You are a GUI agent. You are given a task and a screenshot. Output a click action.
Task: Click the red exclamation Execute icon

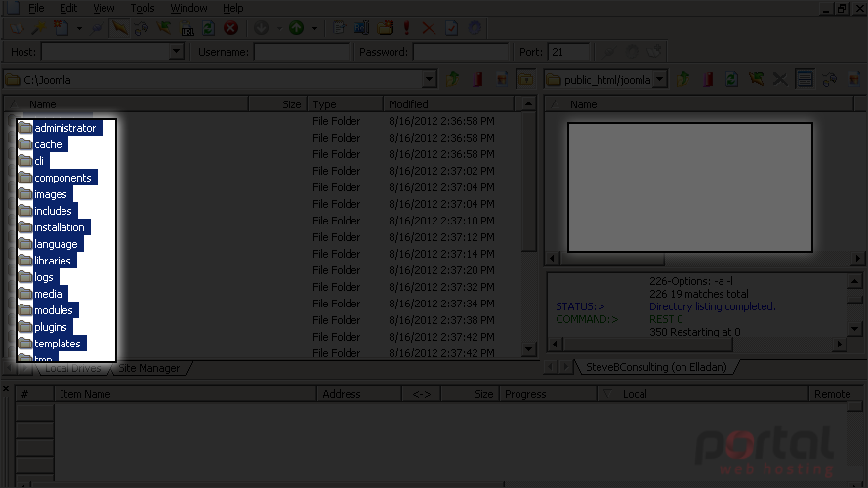(x=407, y=28)
